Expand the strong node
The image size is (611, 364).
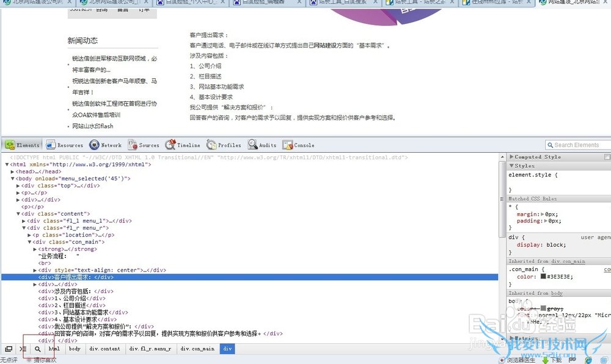[35, 249]
